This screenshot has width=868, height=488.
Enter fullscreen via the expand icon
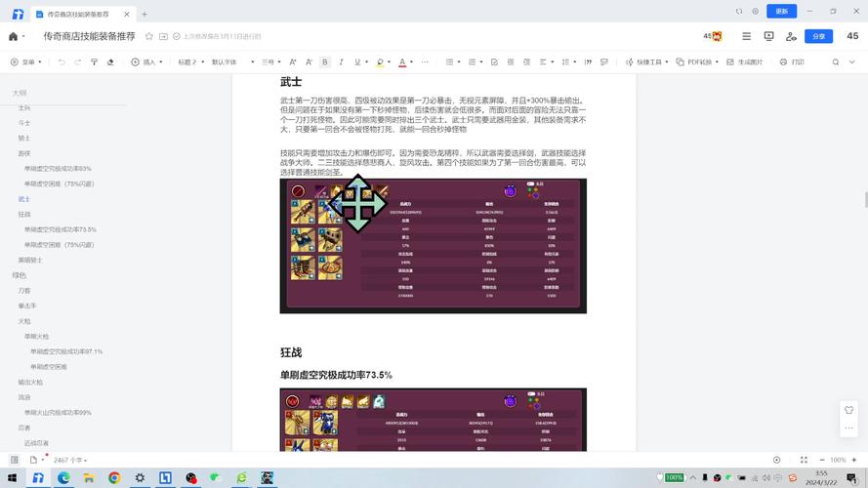click(x=804, y=460)
